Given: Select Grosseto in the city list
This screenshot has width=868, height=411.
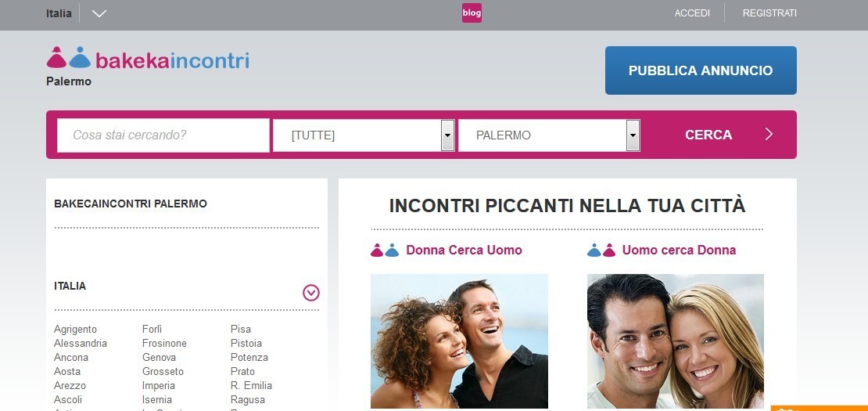Looking at the screenshot, I should [x=163, y=372].
